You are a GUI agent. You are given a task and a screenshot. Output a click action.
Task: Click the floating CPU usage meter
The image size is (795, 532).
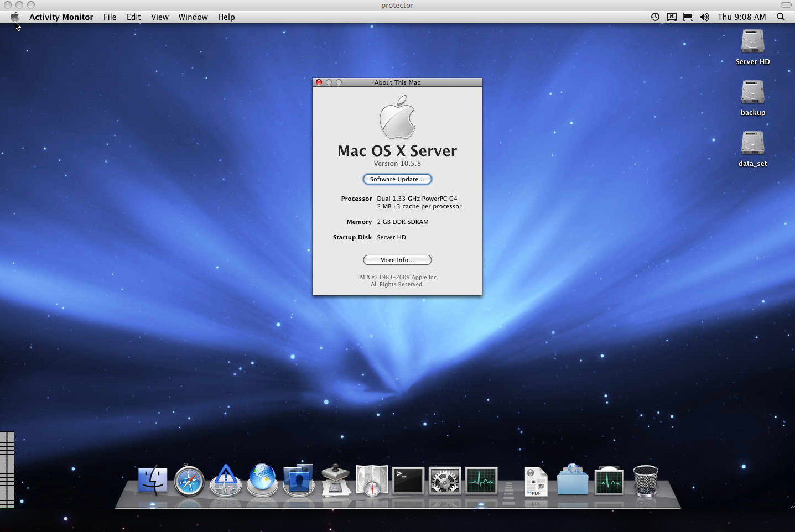coord(7,470)
